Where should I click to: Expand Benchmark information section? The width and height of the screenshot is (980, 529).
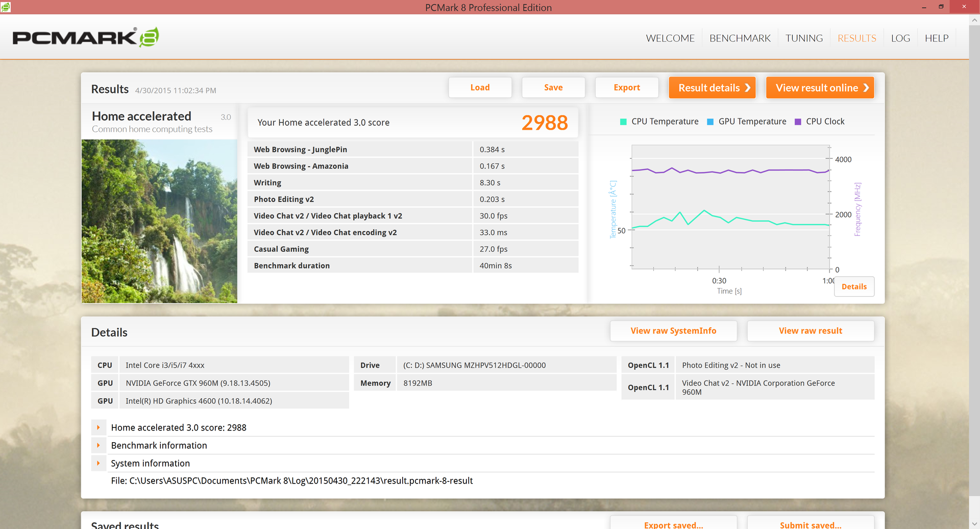coord(99,445)
